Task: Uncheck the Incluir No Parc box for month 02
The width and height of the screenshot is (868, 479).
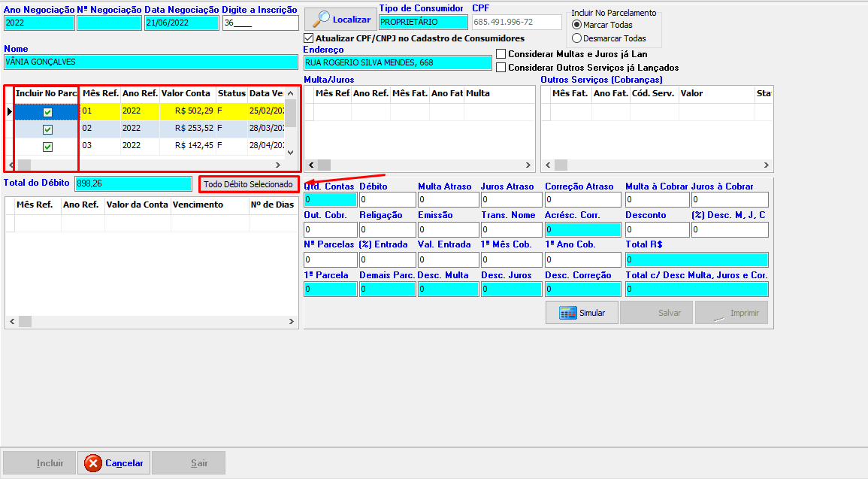Action: pyautogui.click(x=47, y=129)
